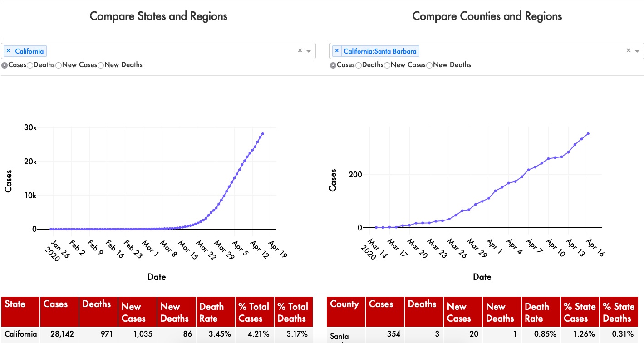
Task: Select New Cases radio under Compare States
Action: tap(59, 65)
